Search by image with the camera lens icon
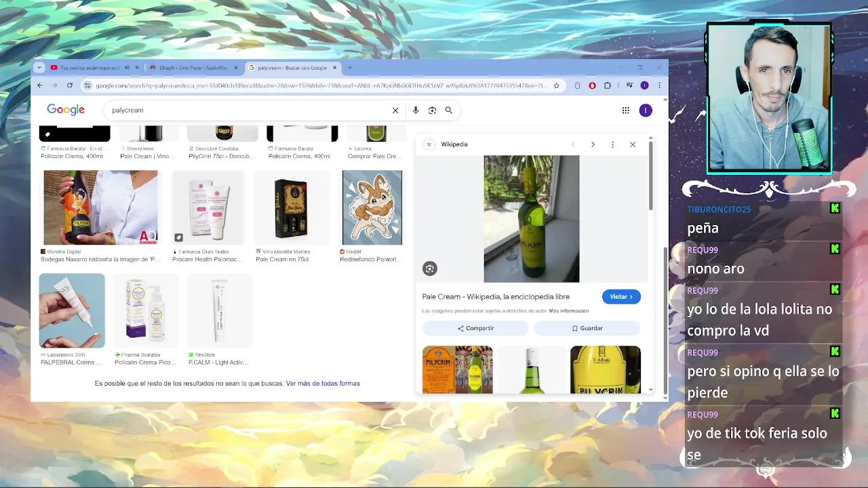868x488 pixels. click(432, 110)
